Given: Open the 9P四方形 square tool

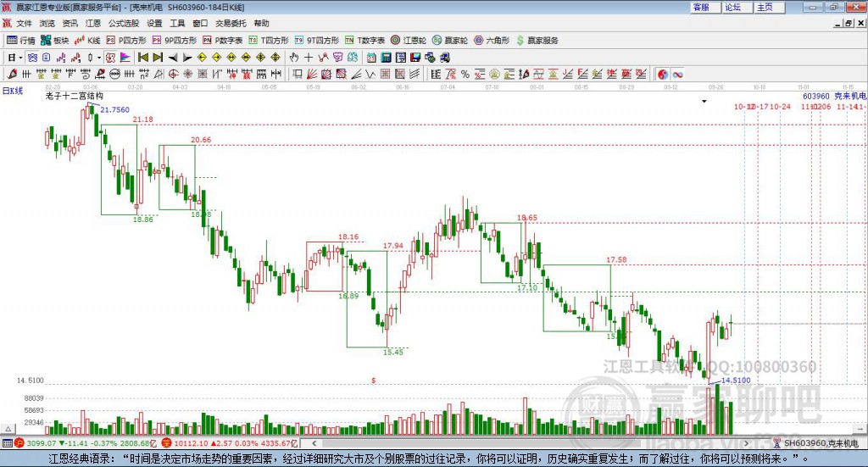Looking at the screenshot, I should pyautogui.click(x=175, y=41).
